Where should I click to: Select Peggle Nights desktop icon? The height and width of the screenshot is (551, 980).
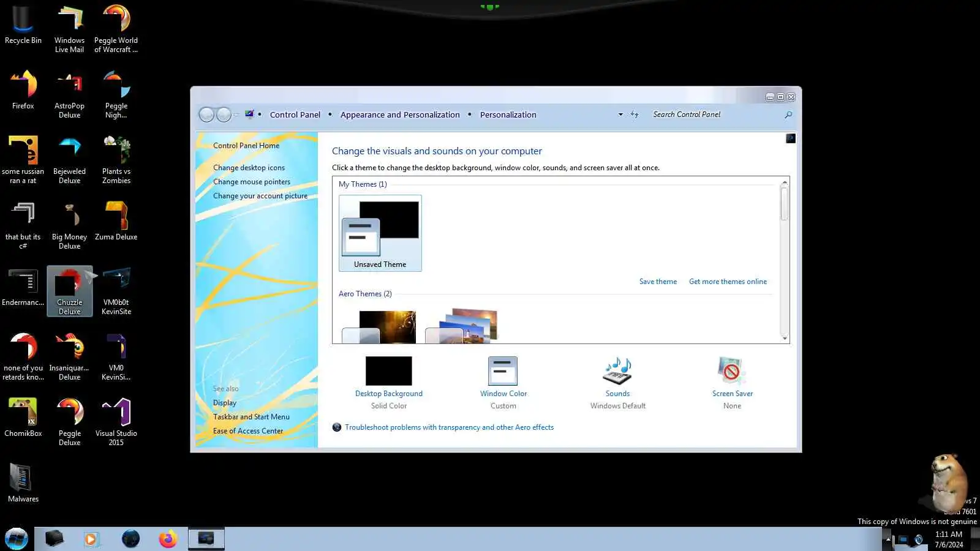(x=116, y=95)
